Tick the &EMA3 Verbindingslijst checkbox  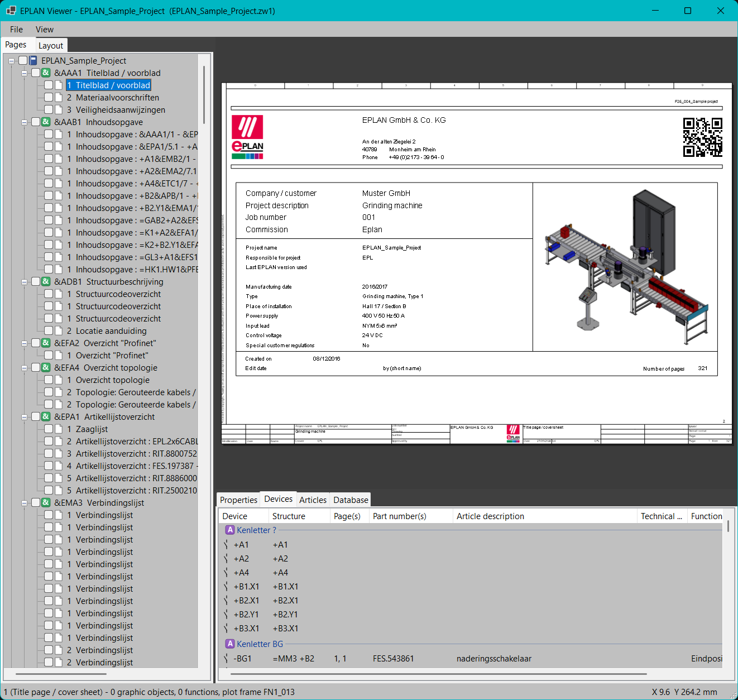tap(36, 502)
